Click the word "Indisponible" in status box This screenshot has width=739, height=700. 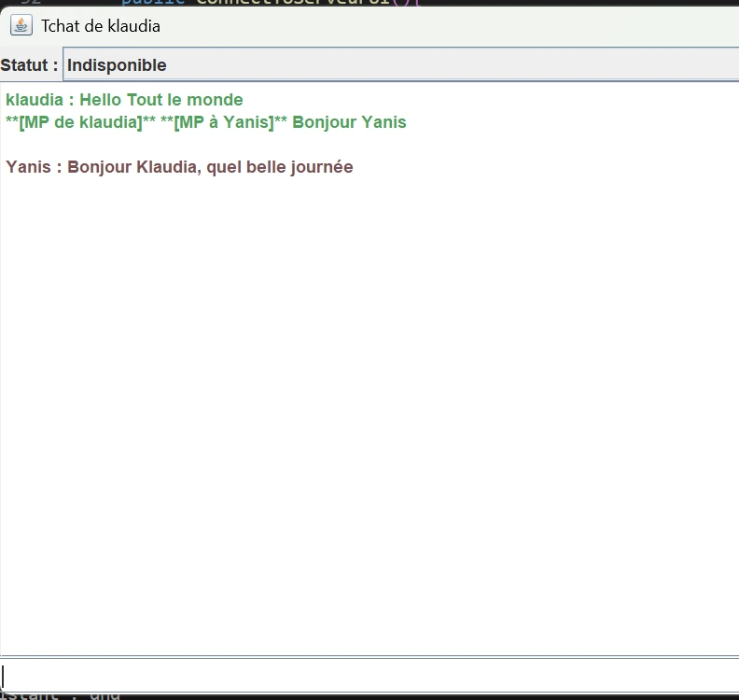point(117,65)
